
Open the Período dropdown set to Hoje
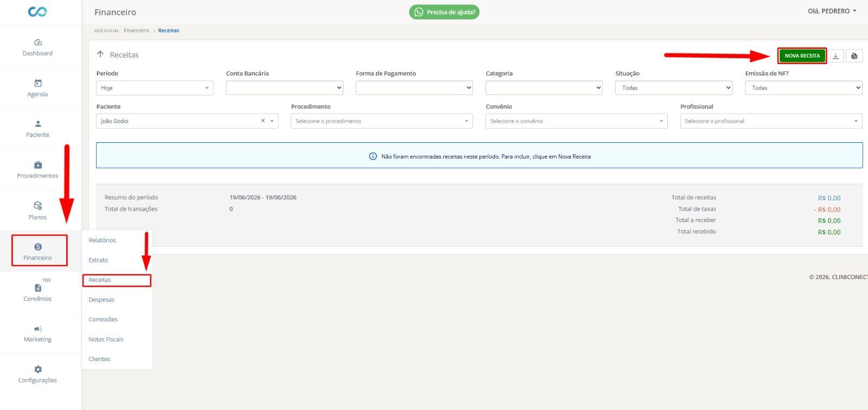tap(155, 88)
